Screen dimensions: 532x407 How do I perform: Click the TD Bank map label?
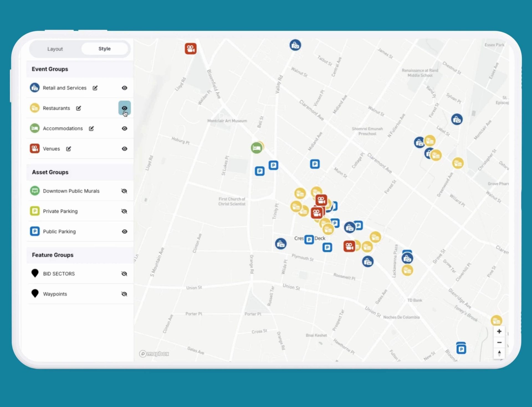point(415,300)
